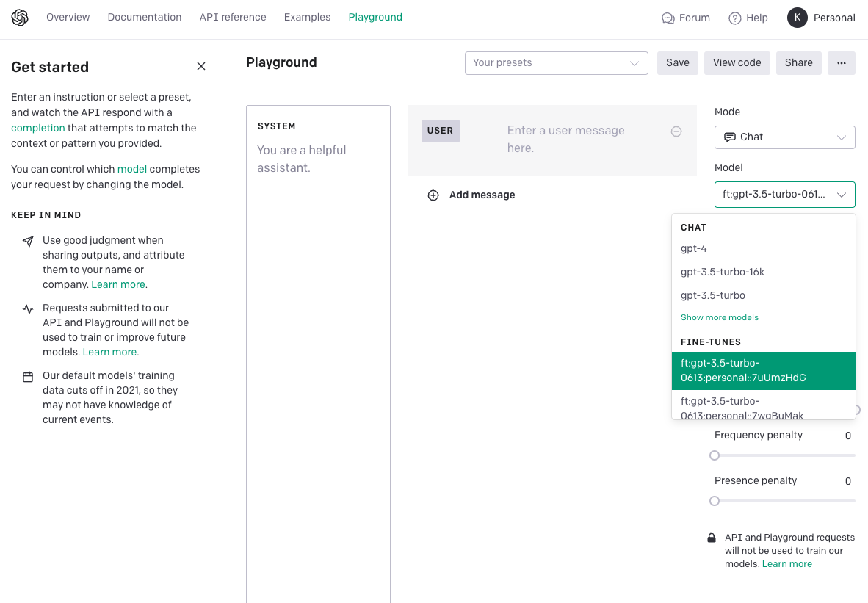Open the K account avatar
The width and height of the screenshot is (868, 603).
[x=798, y=18]
